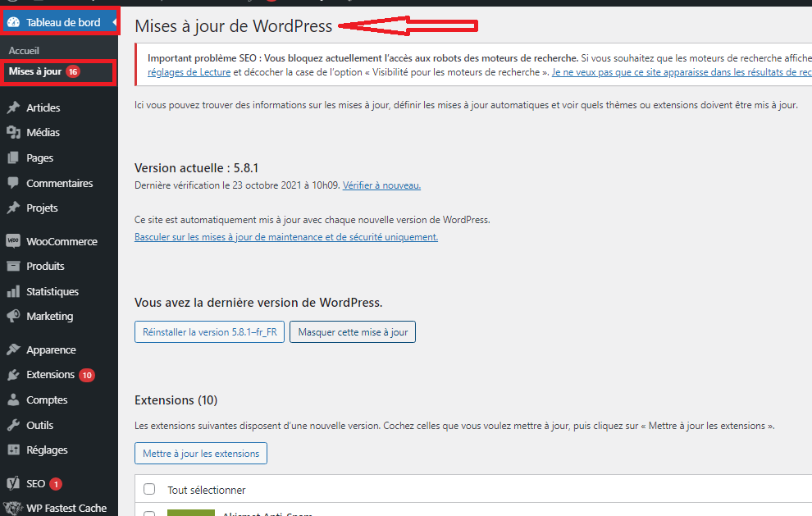Click the Extensions plug icon
This screenshot has height=516, width=812.
point(13,375)
